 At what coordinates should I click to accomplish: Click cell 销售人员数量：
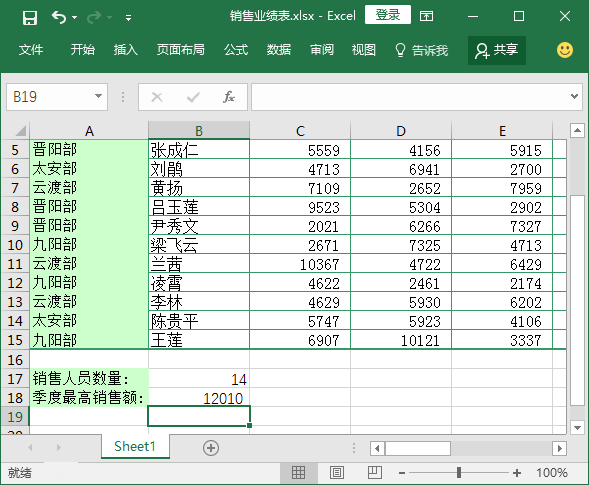(x=89, y=378)
